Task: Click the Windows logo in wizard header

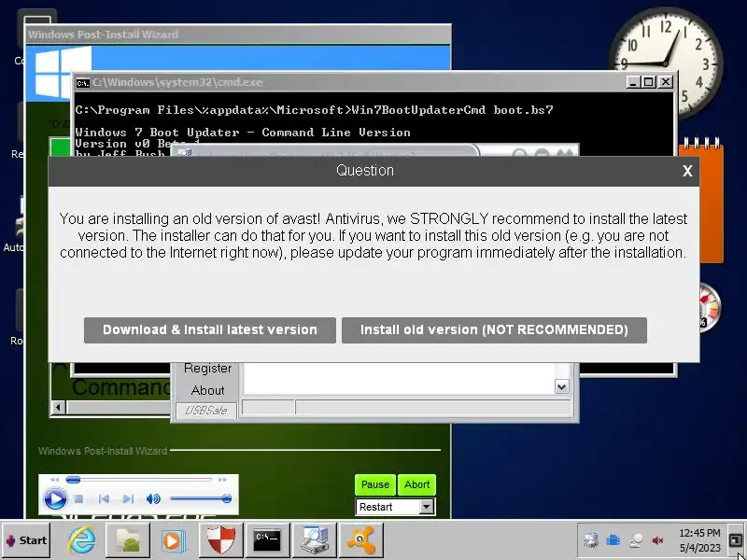Action: (x=63, y=73)
